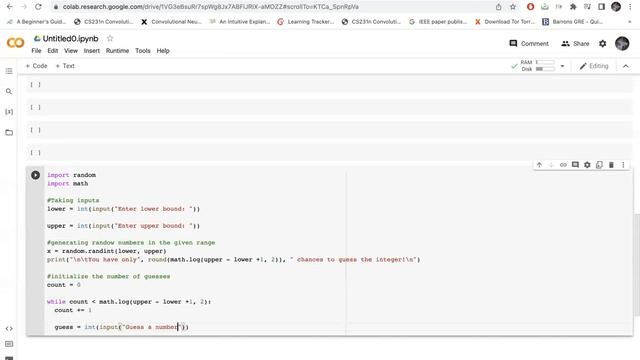The image size is (640, 360).
Task: Click the Share button
Action: point(575,43)
